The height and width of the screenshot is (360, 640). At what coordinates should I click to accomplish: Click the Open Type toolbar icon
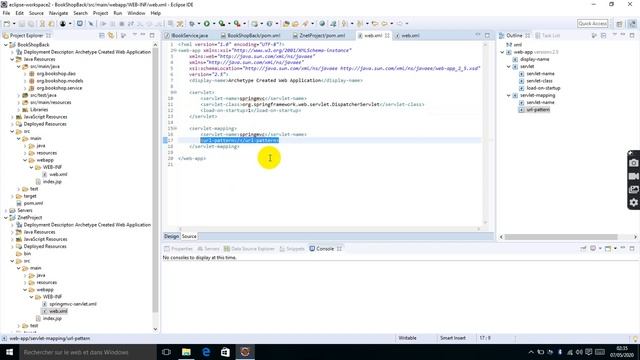(x=286, y=24)
